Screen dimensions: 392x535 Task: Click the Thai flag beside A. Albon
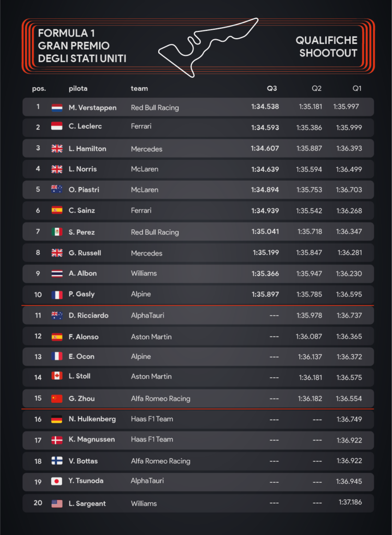click(57, 273)
